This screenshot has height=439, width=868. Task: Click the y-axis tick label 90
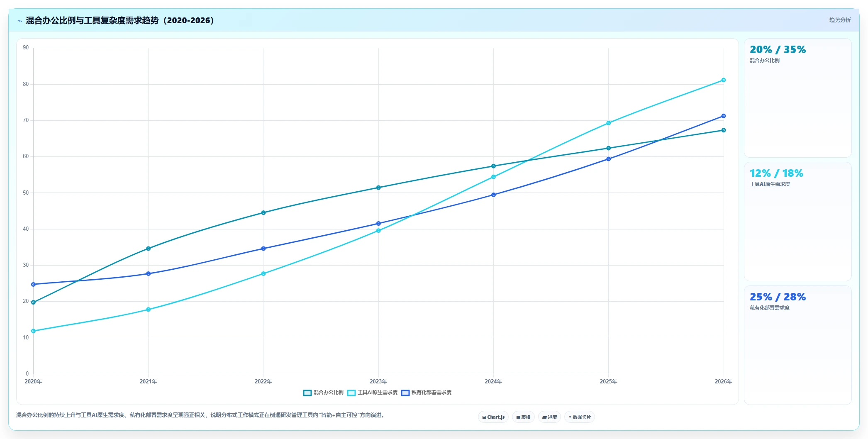pos(26,48)
